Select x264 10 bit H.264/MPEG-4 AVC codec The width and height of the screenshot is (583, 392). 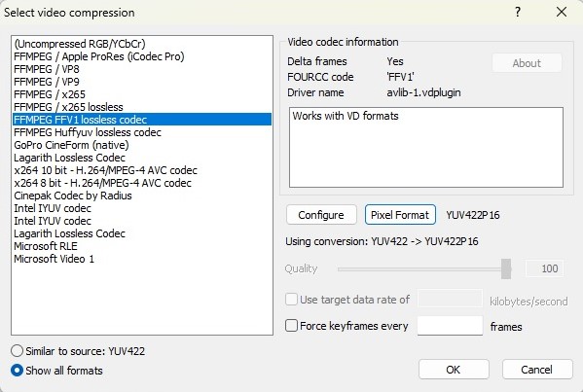click(x=142, y=170)
